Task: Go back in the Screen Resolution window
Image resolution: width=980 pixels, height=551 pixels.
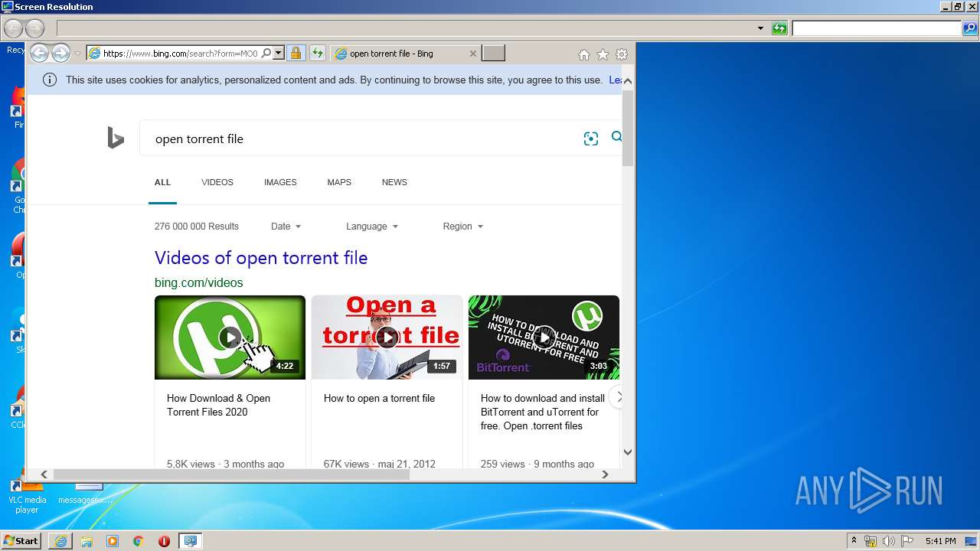Action: coord(13,29)
